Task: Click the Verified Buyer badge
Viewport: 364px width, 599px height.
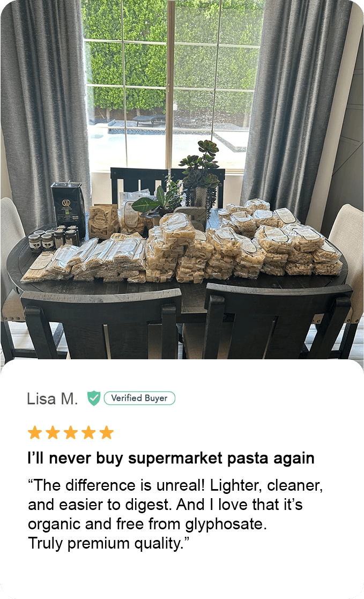Action: tap(139, 398)
